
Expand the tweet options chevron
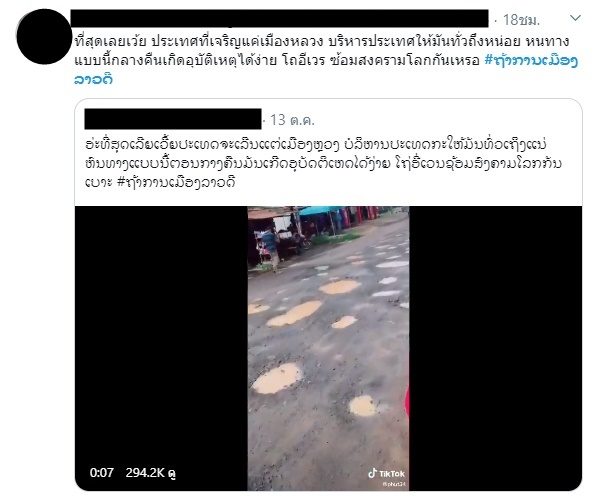pos(575,18)
